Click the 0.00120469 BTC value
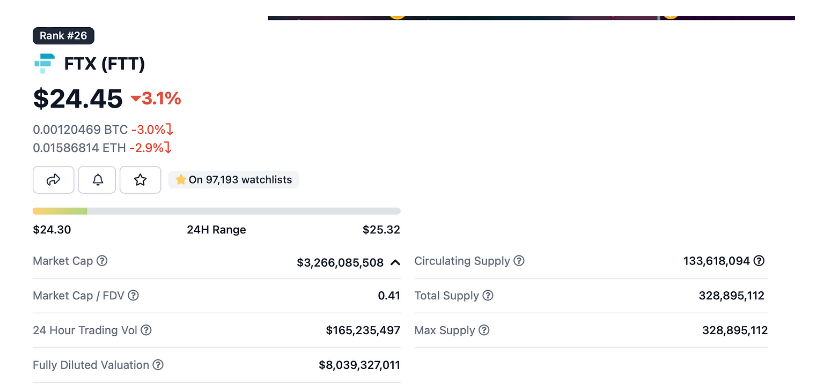834x390 pixels. click(80, 130)
